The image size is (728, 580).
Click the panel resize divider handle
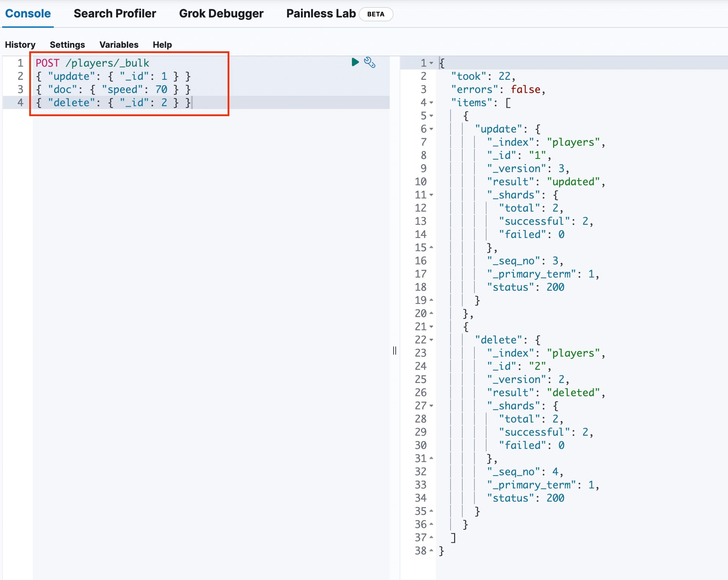pos(394,351)
